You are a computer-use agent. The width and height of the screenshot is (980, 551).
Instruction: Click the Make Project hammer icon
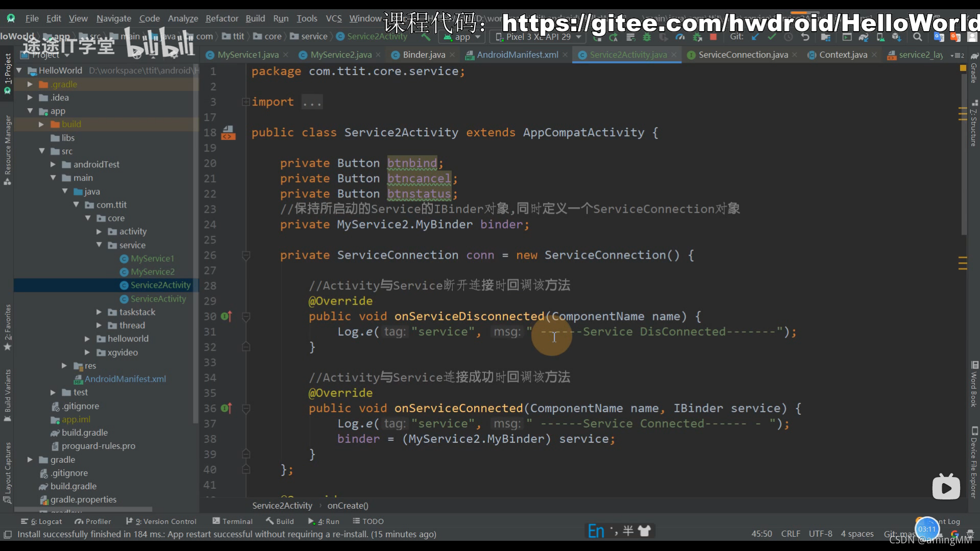click(x=426, y=37)
